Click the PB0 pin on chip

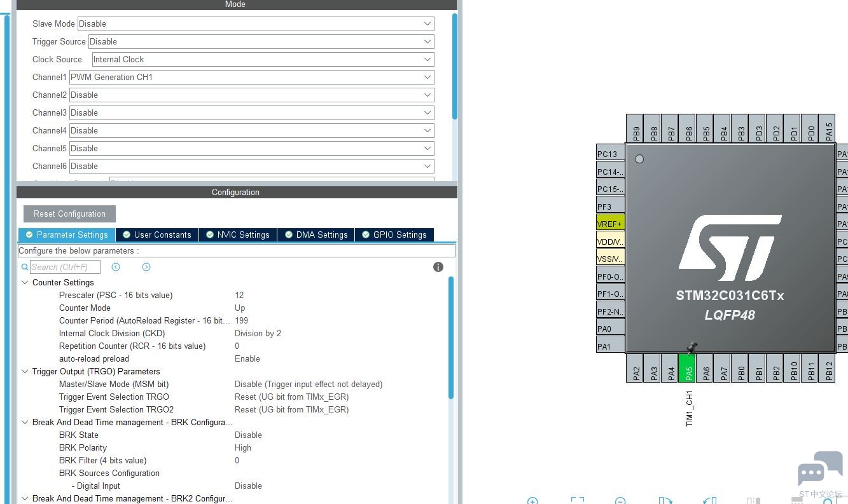click(x=740, y=368)
